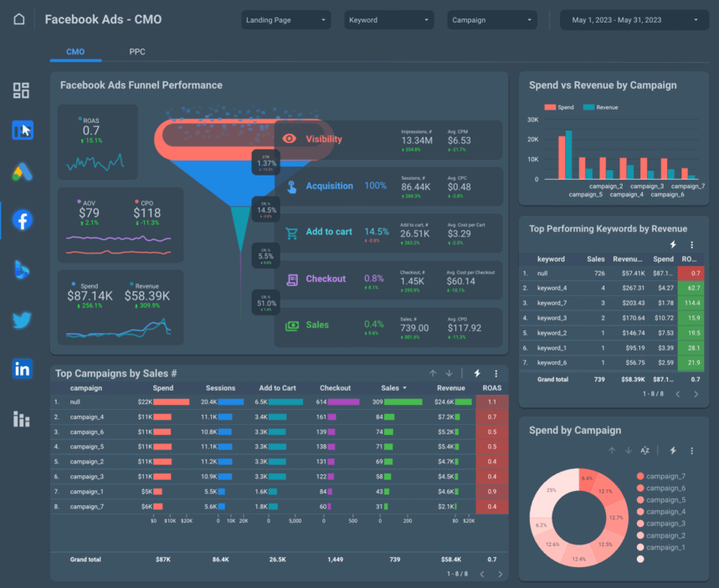Select campaign_6 row in Top Campaigns
This screenshot has width=719, height=588.
coord(280,432)
